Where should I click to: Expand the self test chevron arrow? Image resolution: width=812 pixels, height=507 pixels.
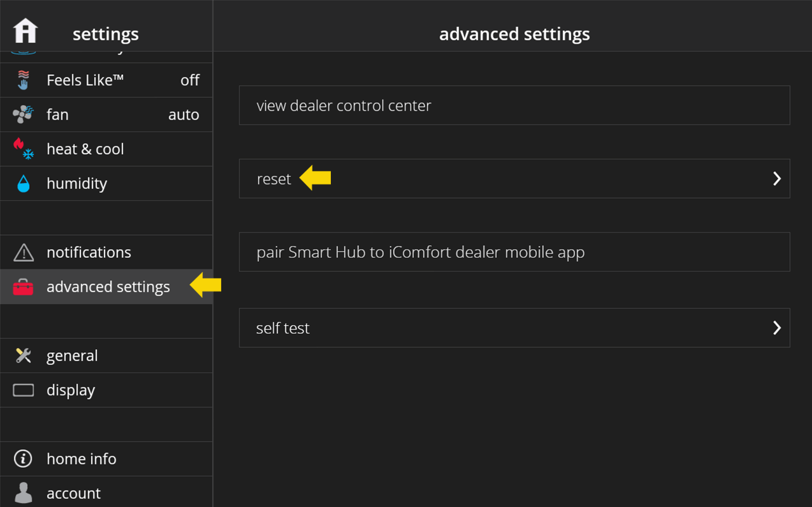coord(777,328)
